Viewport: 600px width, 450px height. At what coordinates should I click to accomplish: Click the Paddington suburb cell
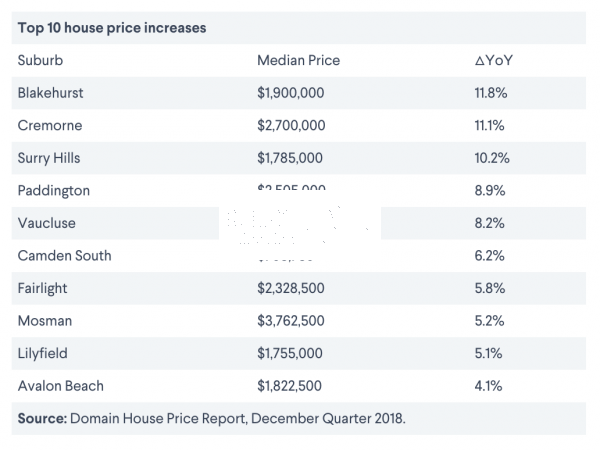coord(53,190)
